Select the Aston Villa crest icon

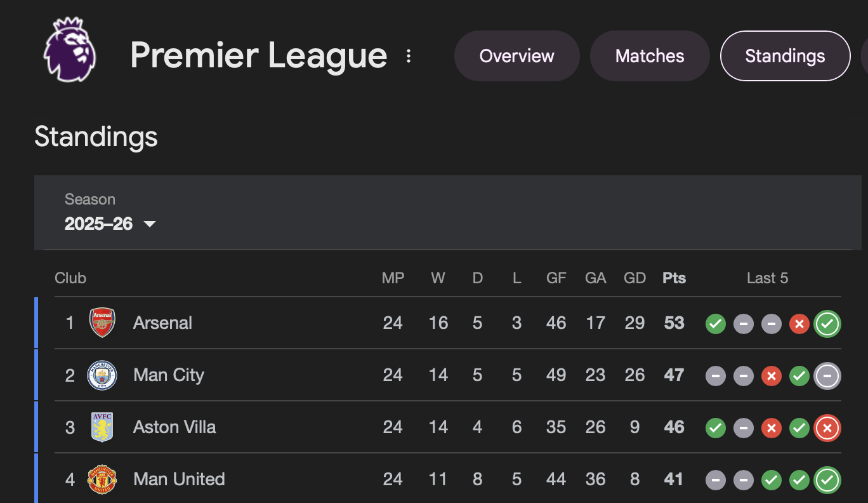(x=102, y=427)
